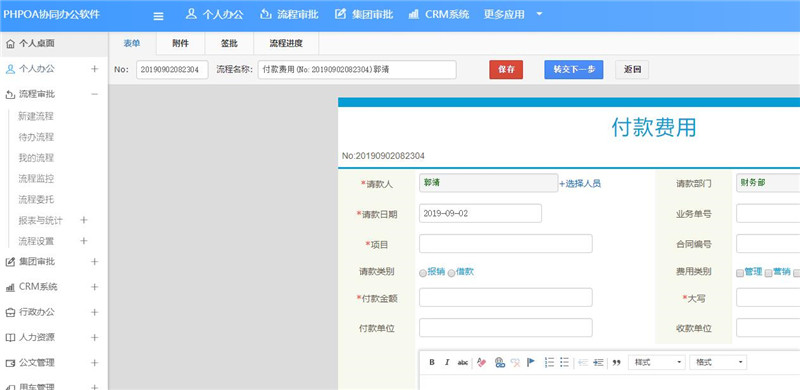This screenshot has height=390, width=800.
Task: Click the sidebar CRM系统 bar chart icon
Action: (x=10, y=287)
